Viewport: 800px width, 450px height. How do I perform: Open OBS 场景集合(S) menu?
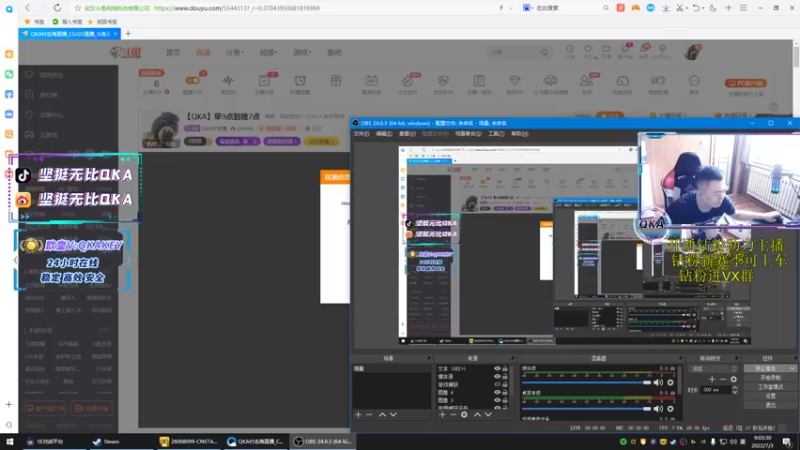point(468,134)
